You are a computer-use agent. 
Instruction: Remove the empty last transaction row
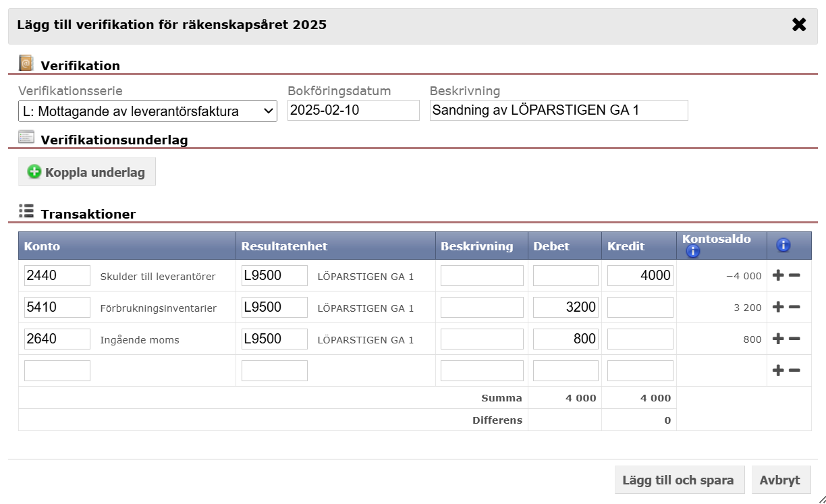point(794,370)
